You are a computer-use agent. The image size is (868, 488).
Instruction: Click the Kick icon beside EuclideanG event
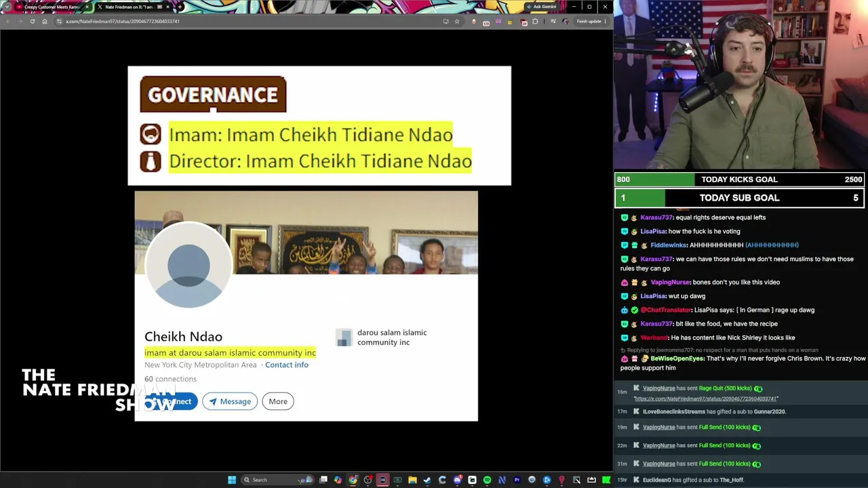[x=636, y=480]
